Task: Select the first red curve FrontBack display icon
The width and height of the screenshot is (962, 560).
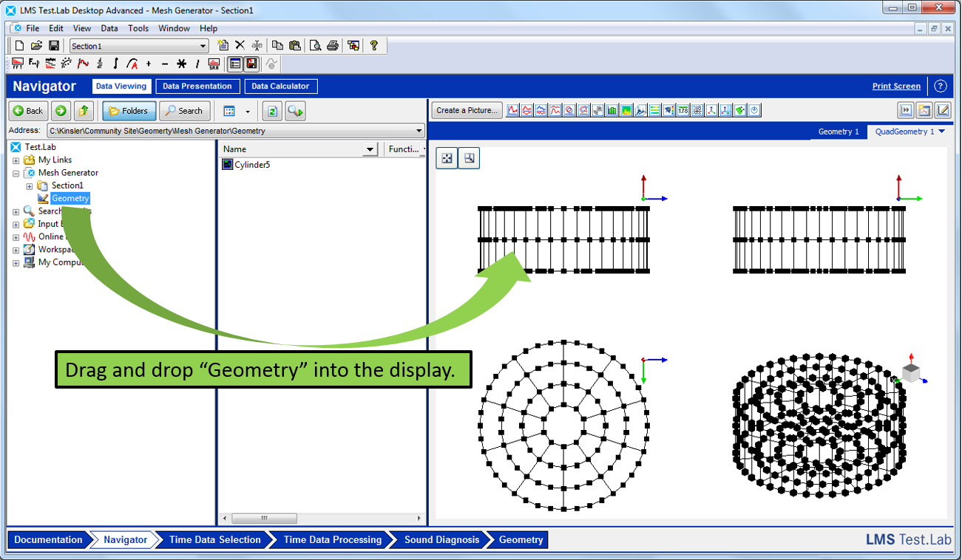Action: (513, 111)
